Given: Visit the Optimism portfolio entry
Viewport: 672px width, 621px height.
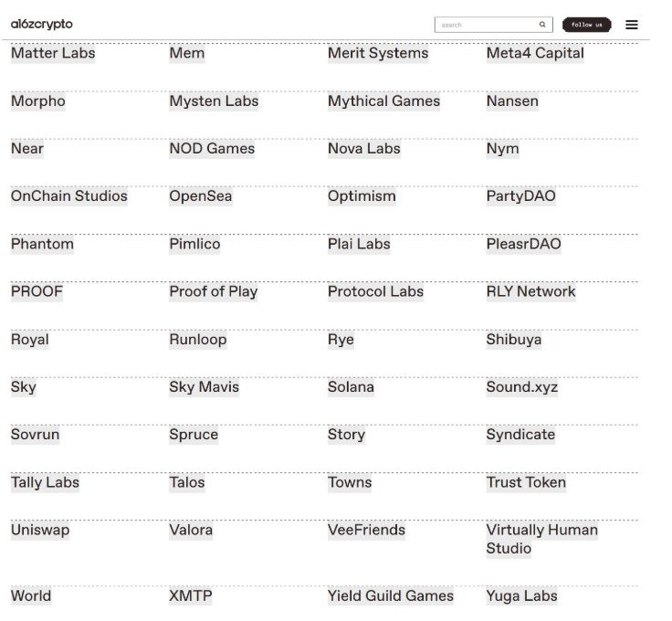Looking at the screenshot, I should tap(362, 196).
